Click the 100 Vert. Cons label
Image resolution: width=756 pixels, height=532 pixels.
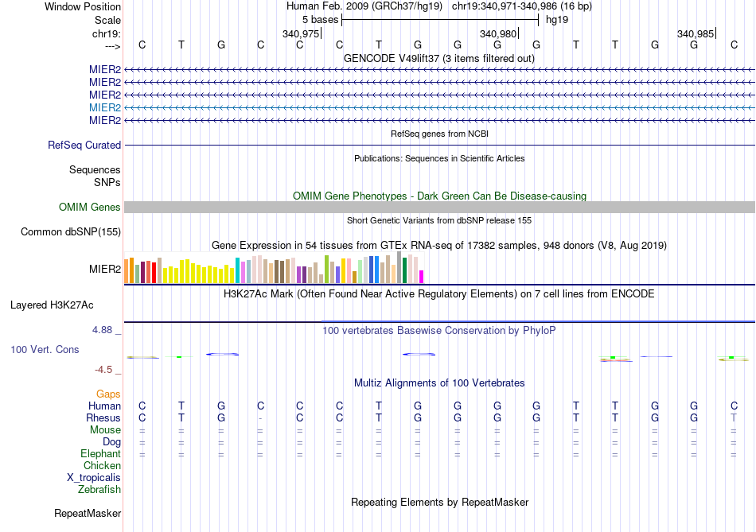[x=45, y=349]
